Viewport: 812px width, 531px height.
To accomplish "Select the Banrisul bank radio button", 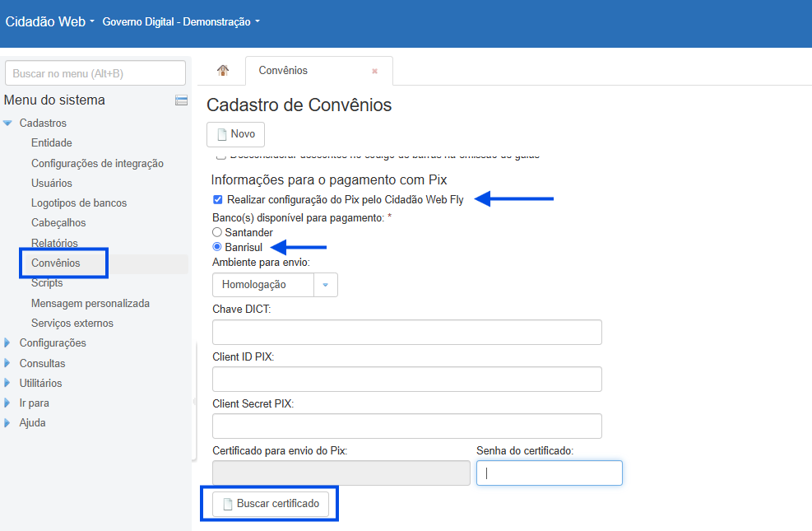I will pos(217,247).
